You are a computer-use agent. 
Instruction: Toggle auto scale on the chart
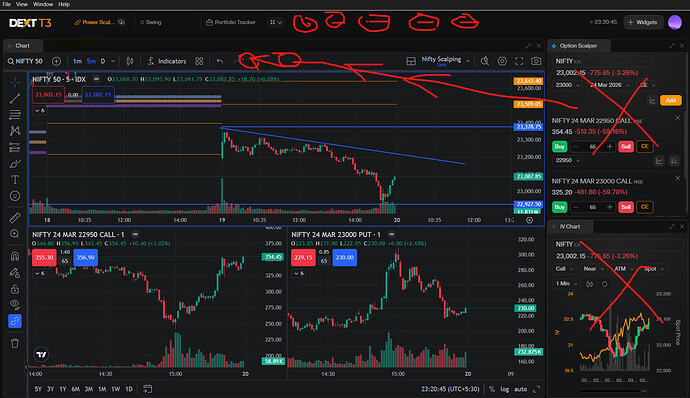(x=521, y=389)
